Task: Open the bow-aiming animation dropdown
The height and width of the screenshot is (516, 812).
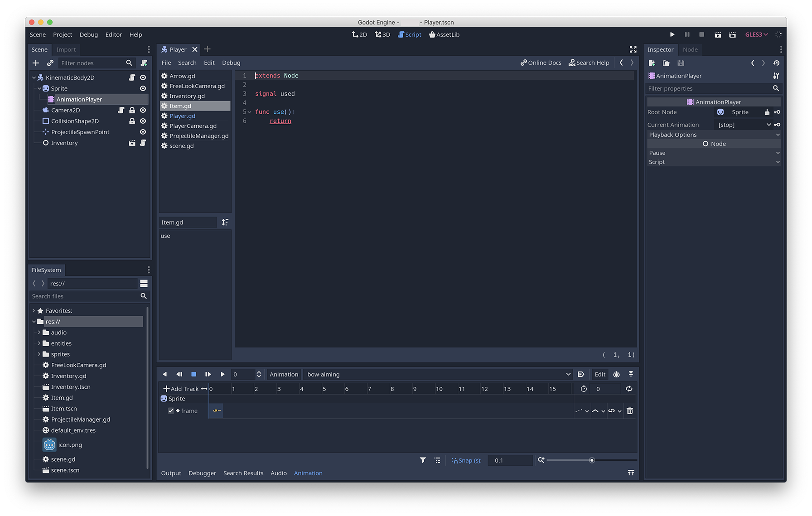Action: coord(568,374)
